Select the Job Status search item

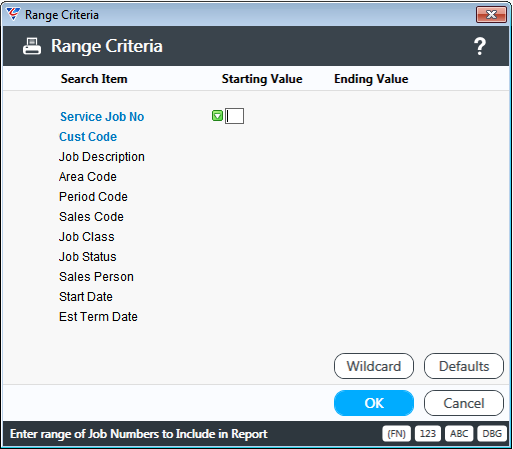pos(88,257)
